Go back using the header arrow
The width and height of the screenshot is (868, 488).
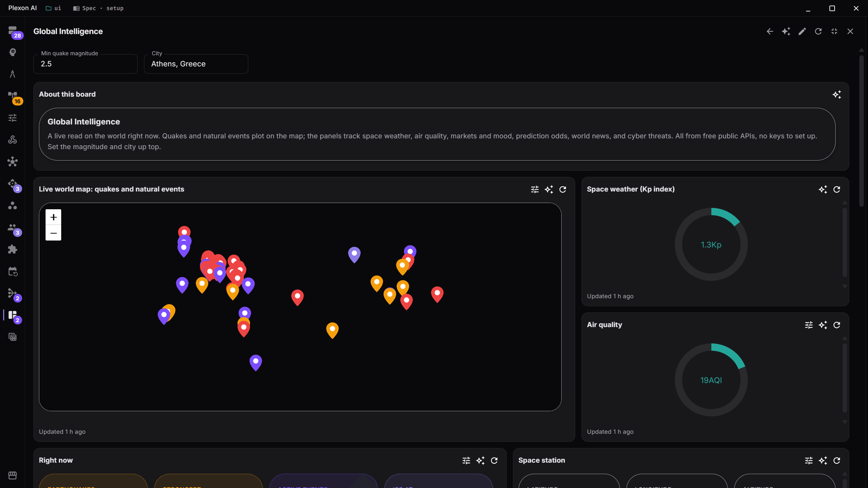770,31
